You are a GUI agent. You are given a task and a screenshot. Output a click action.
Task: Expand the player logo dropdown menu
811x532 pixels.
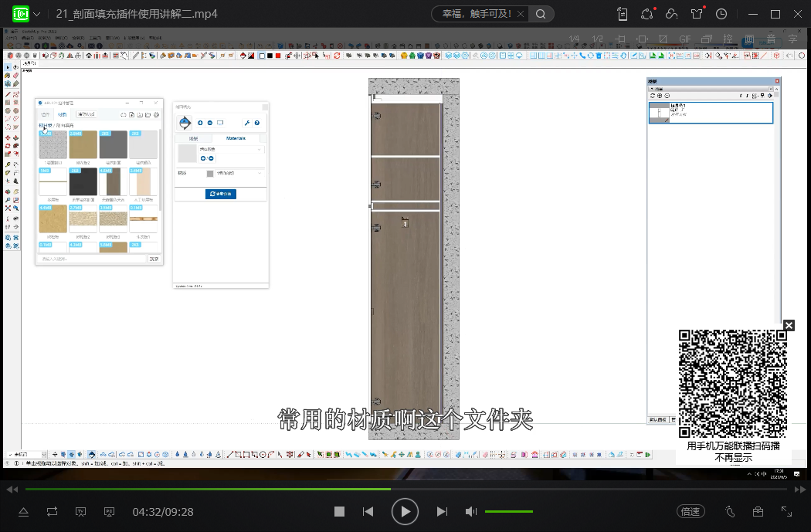[x=36, y=14]
